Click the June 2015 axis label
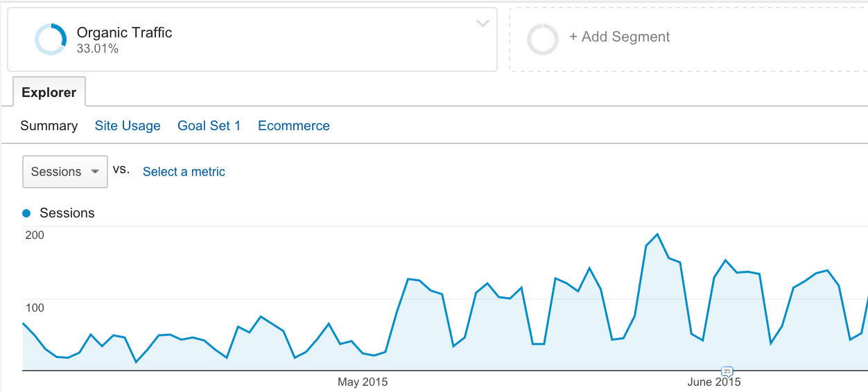 (714, 382)
